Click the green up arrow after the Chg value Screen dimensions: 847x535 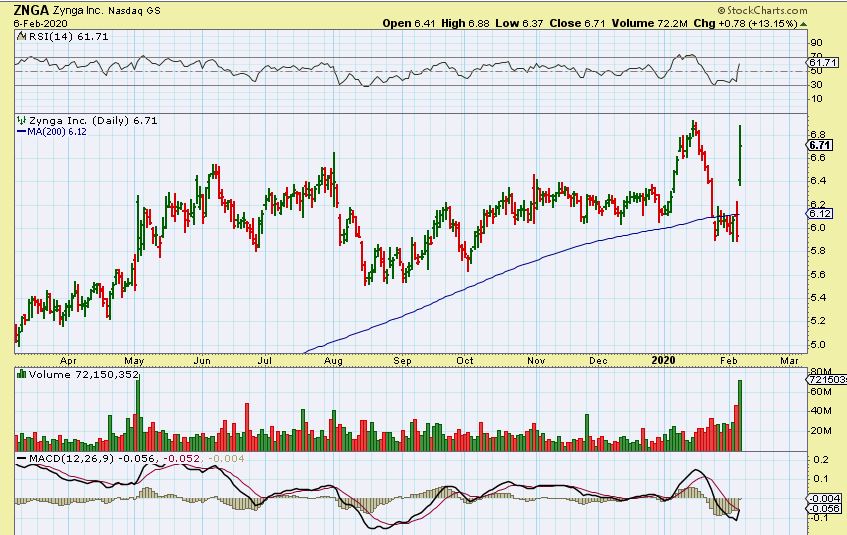coord(803,24)
